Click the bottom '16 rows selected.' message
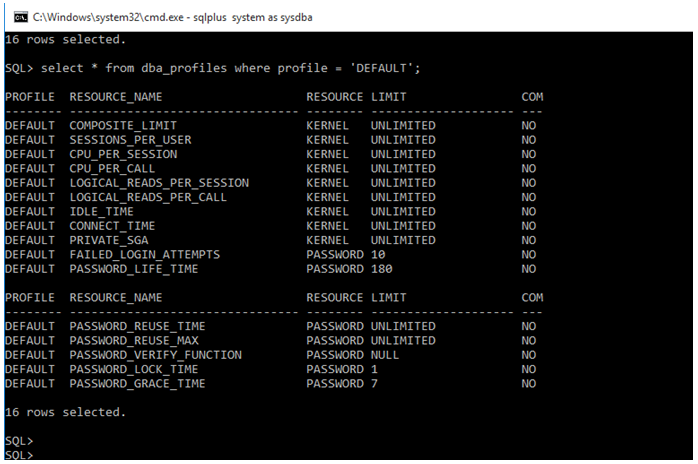 point(65,412)
